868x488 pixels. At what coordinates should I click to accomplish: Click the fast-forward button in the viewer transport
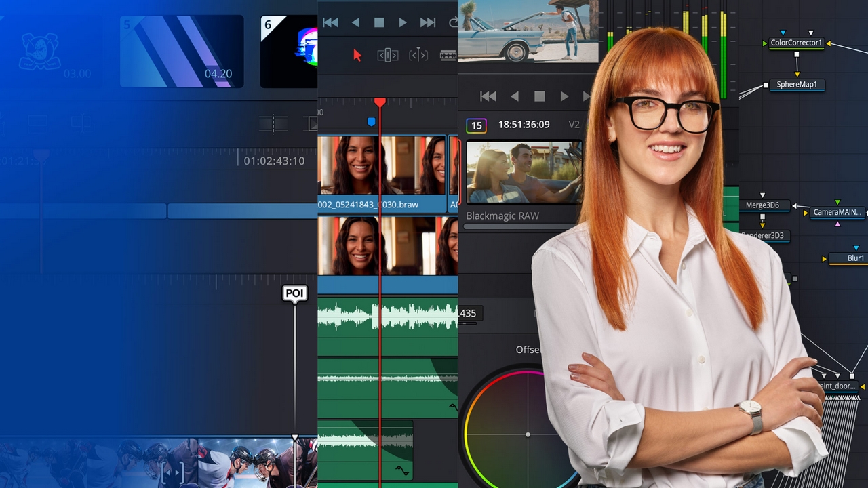tap(587, 96)
